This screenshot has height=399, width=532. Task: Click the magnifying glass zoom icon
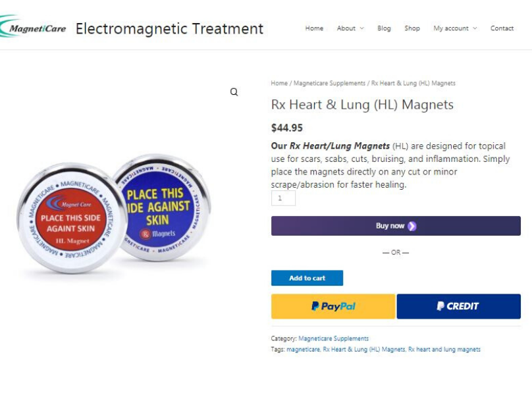[x=234, y=92]
